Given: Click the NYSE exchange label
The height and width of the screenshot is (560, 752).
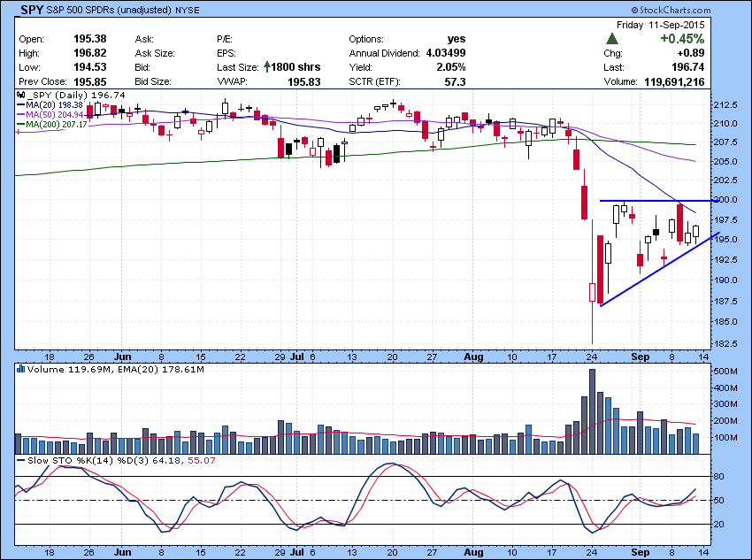Looking at the screenshot, I should 187,10.
